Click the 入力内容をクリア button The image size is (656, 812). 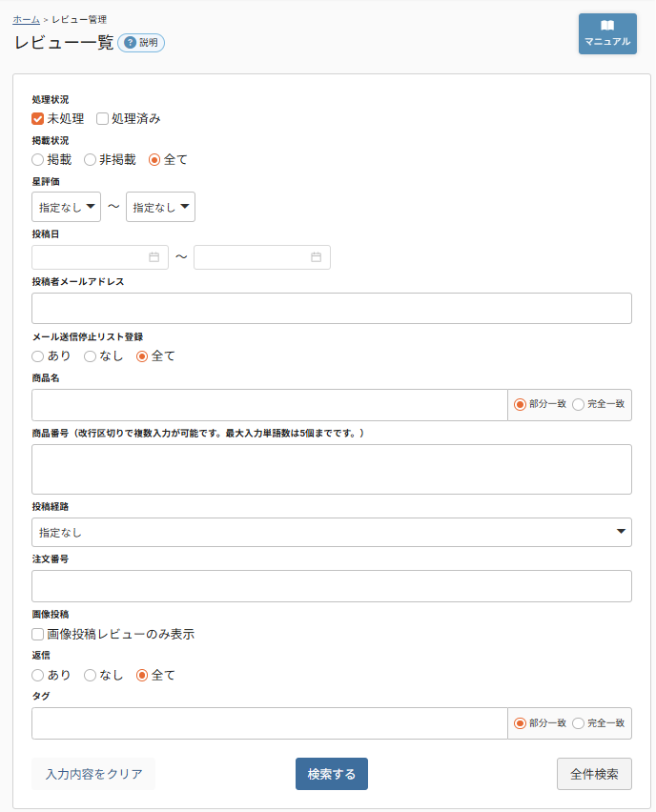click(x=92, y=773)
